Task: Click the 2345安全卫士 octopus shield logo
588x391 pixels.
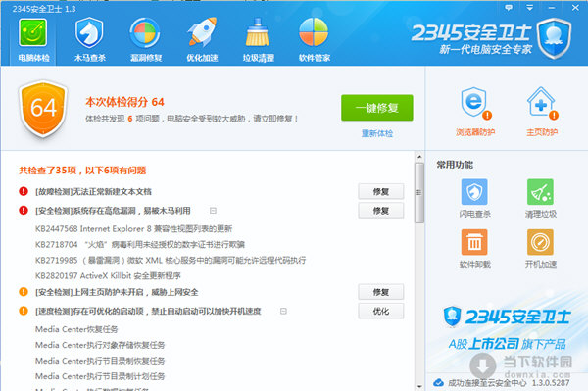Action: point(554,38)
